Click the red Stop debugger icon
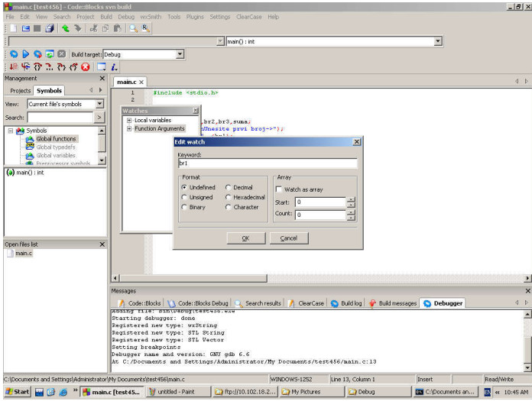The width and height of the screenshot is (532, 401). 86,67
